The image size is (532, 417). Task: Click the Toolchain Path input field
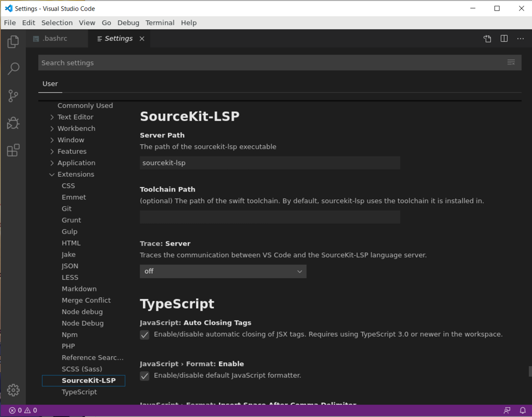pyautogui.click(x=270, y=217)
